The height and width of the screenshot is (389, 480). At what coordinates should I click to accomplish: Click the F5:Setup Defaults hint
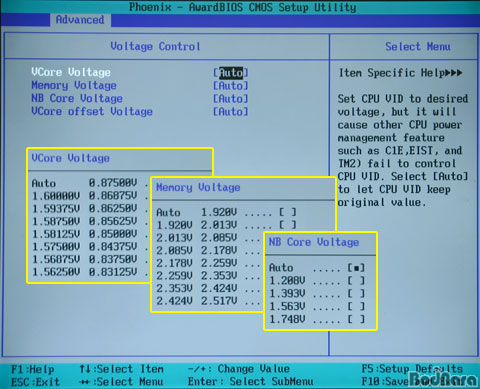tap(412, 369)
